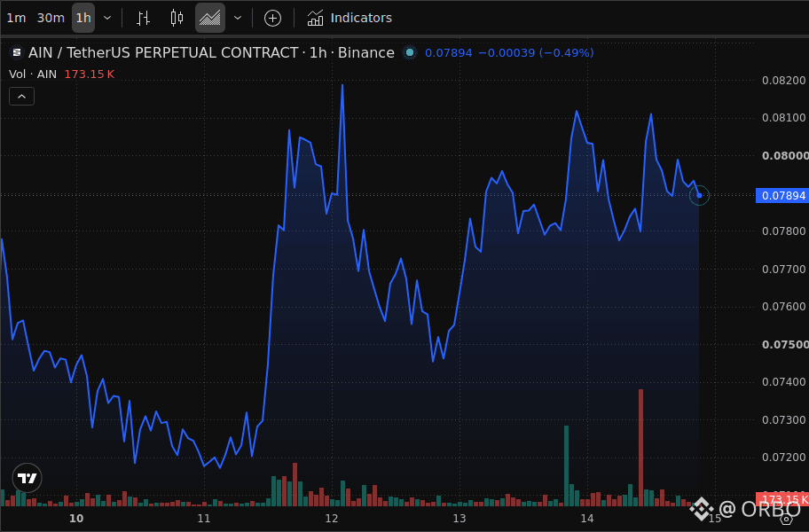
Task: Click the current price label 0.07894
Action: coord(782,195)
